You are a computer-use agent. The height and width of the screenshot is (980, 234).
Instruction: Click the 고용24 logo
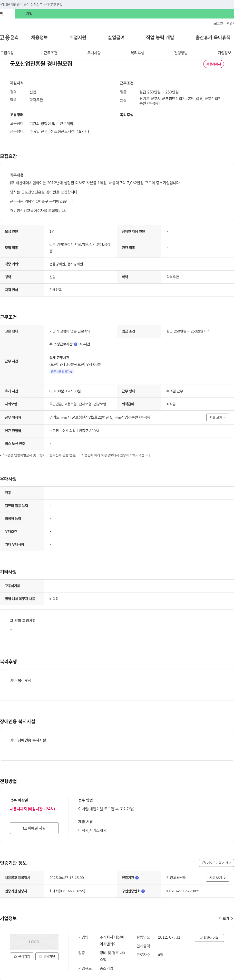point(9,37)
